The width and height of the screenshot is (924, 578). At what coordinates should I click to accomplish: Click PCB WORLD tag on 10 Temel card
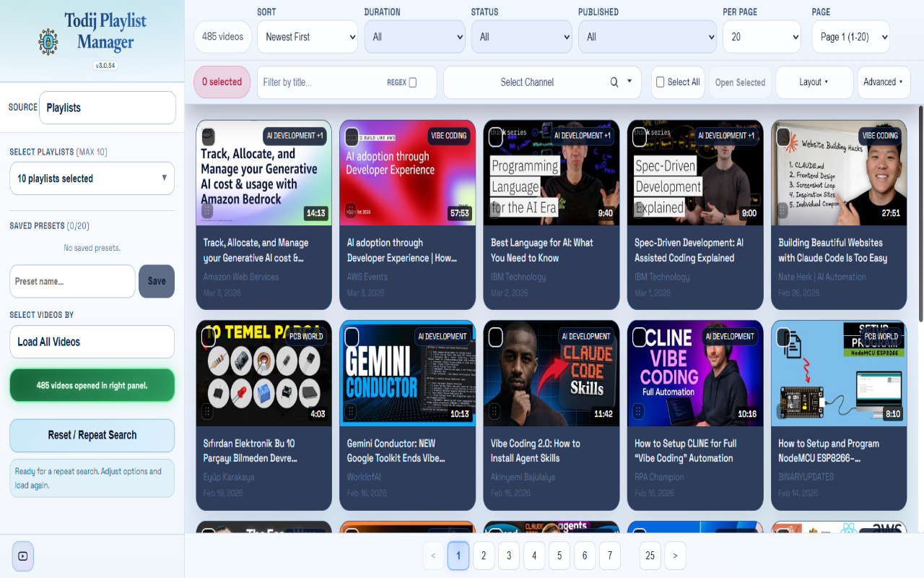[306, 337]
